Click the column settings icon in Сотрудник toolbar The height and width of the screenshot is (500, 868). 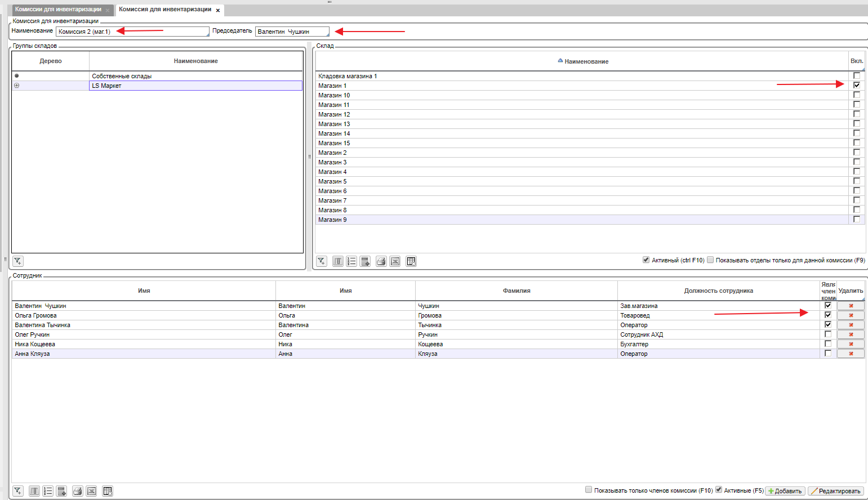click(34, 491)
